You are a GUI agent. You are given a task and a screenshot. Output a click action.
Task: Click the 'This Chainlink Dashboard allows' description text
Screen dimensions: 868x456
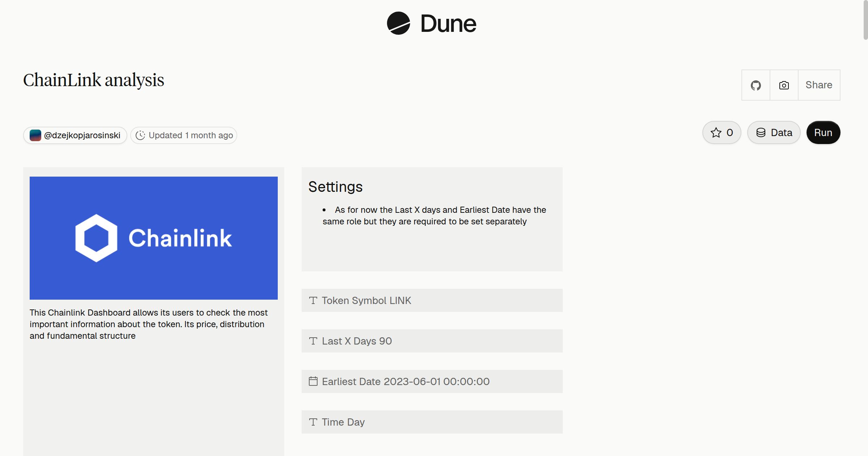point(149,324)
